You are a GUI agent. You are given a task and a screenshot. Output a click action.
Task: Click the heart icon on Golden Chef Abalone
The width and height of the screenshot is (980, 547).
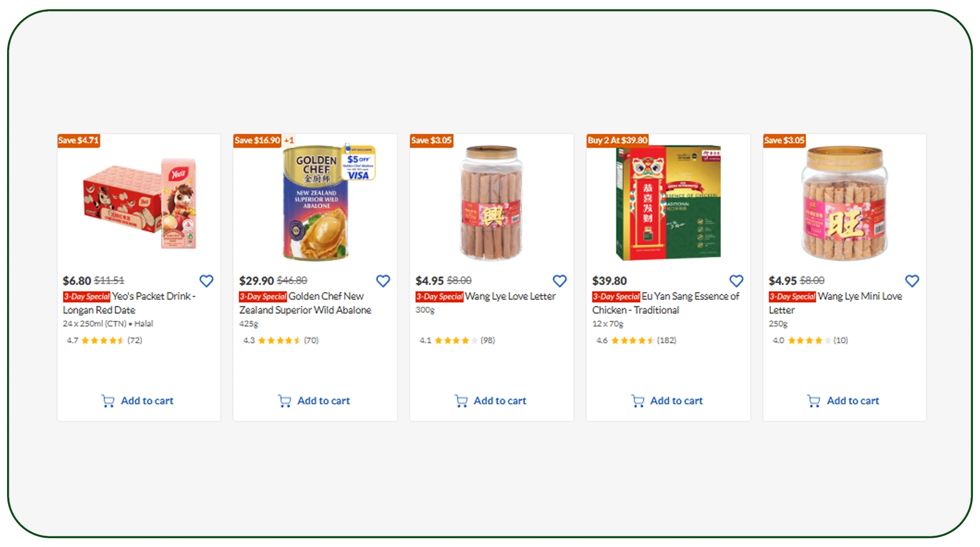pyautogui.click(x=383, y=281)
